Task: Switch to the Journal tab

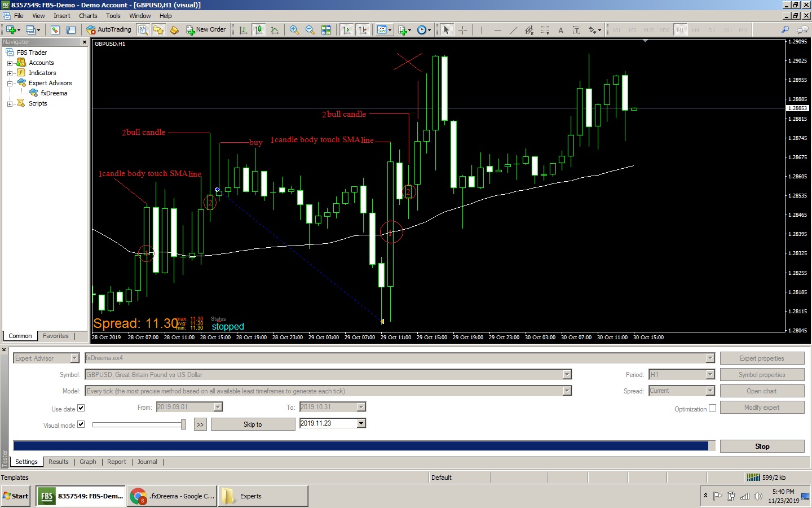Action: coord(147,462)
